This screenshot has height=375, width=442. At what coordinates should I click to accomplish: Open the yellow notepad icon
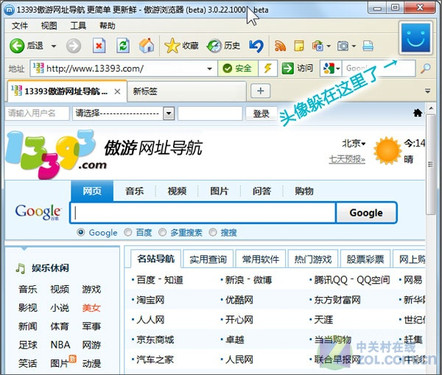click(x=299, y=46)
